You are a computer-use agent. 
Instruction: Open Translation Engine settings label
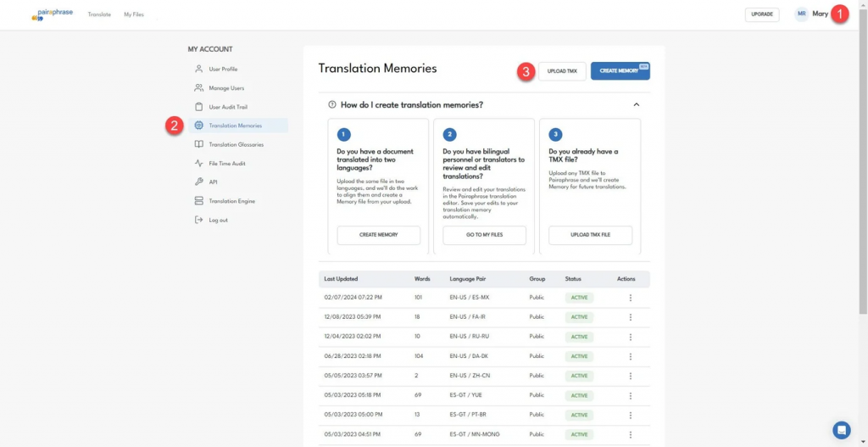click(x=232, y=201)
